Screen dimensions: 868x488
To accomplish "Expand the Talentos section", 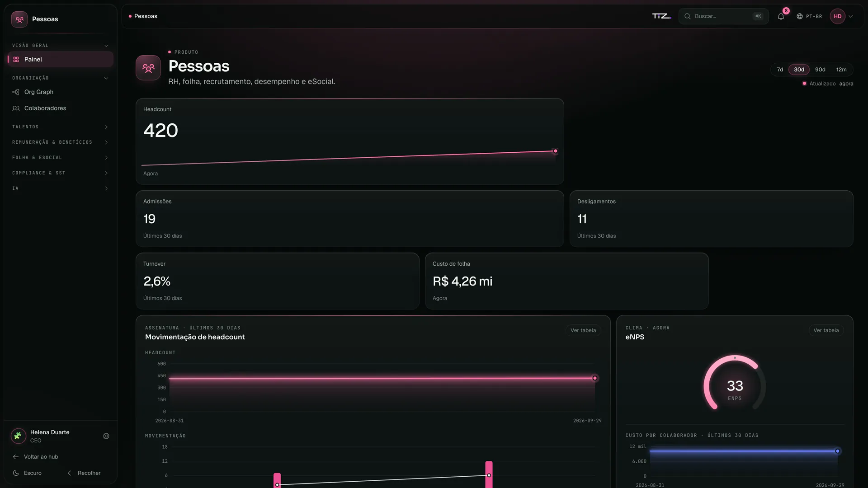I will 61,127.
